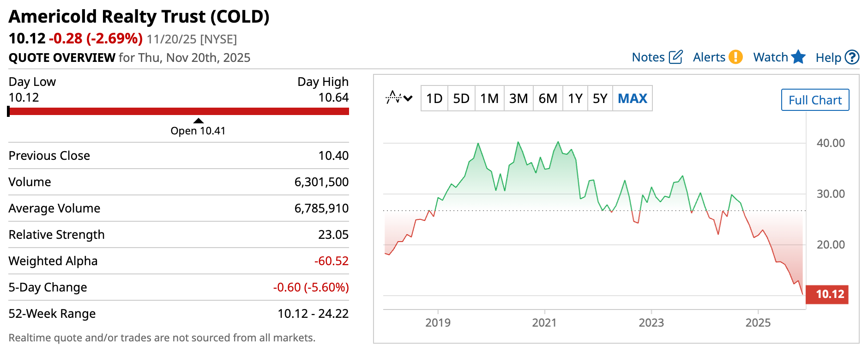This screenshot has height=352, width=868.
Task: Choose the 5Y chart range
Action: coord(600,98)
